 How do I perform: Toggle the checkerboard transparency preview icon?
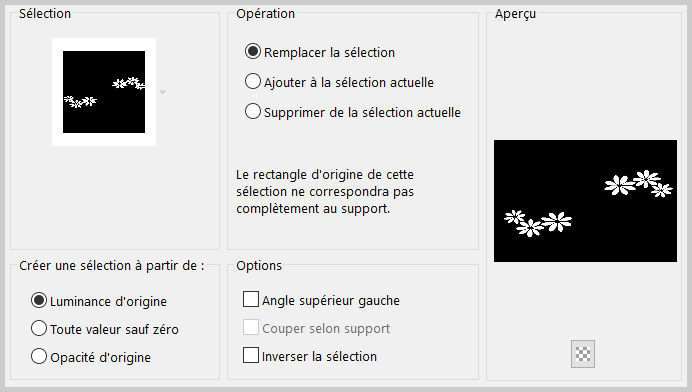(583, 354)
